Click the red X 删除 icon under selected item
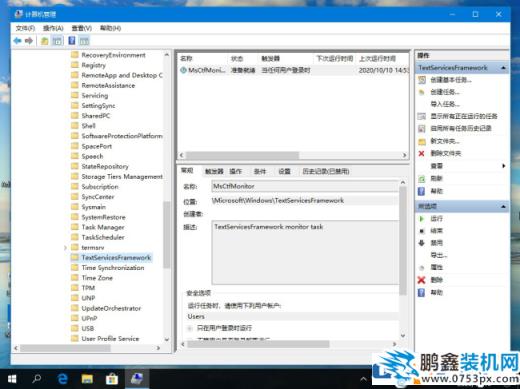Image resolution: width=520 pixels, height=389 pixels. pyautogui.click(x=421, y=280)
